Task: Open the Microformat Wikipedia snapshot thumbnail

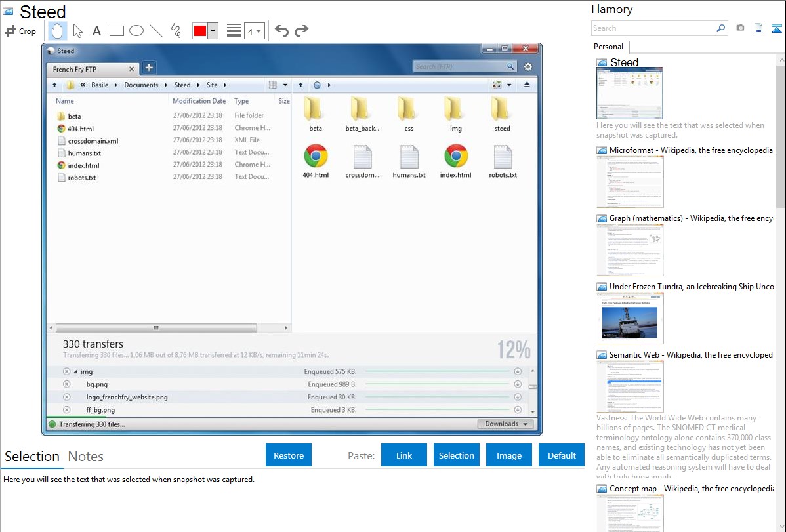Action: point(630,182)
